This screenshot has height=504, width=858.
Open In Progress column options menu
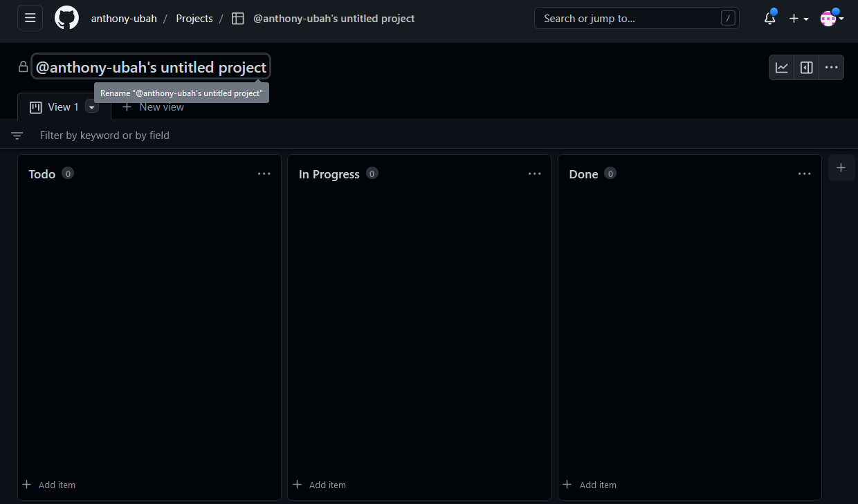point(534,174)
